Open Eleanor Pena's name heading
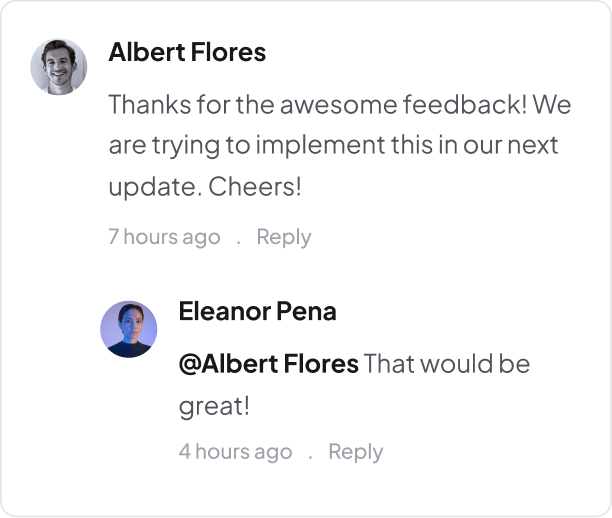Image resolution: width=612 pixels, height=518 pixels. point(258,311)
